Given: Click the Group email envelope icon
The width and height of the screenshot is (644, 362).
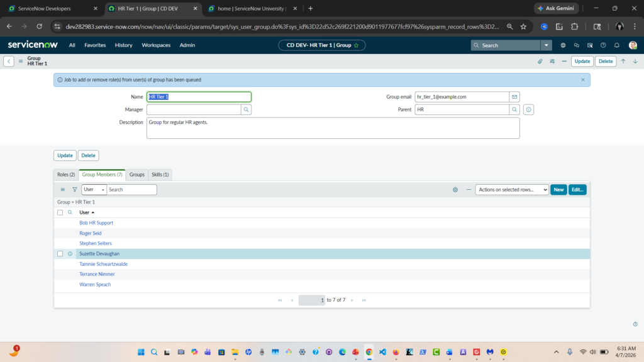Looking at the screenshot, I should click(514, 97).
